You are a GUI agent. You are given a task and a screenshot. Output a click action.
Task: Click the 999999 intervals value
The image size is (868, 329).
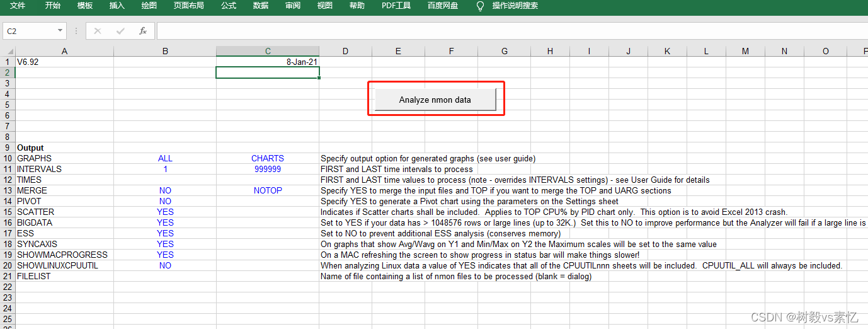pyautogui.click(x=268, y=169)
